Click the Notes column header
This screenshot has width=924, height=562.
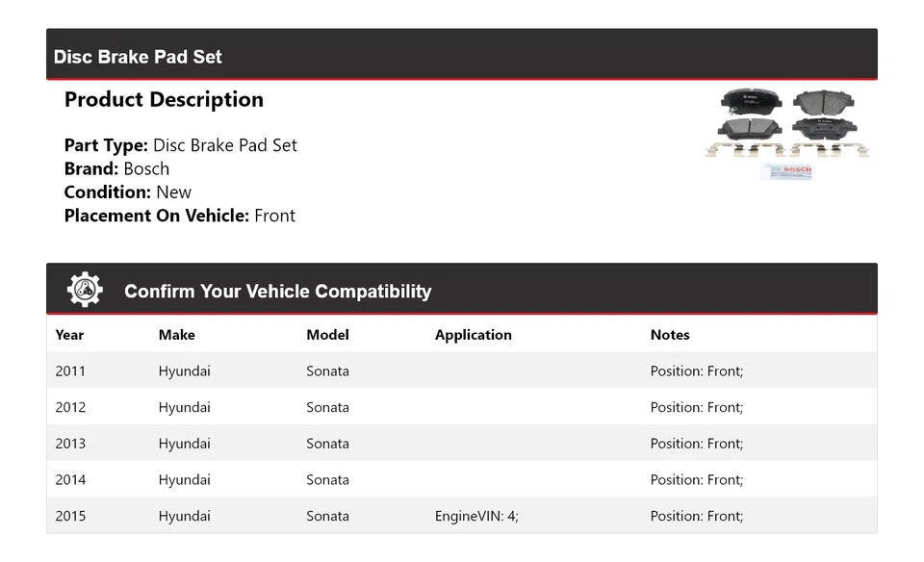tap(670, 335)
